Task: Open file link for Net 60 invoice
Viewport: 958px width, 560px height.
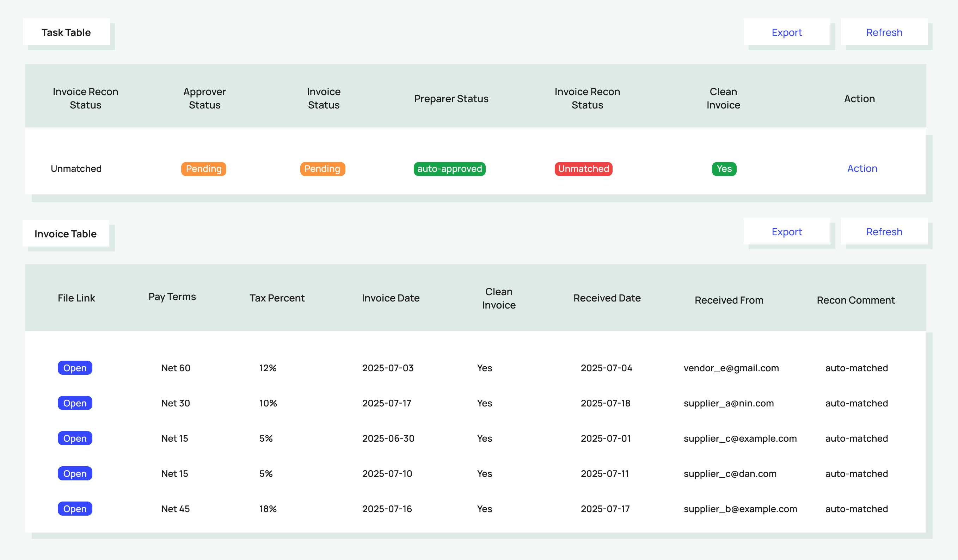Action: 75,368
